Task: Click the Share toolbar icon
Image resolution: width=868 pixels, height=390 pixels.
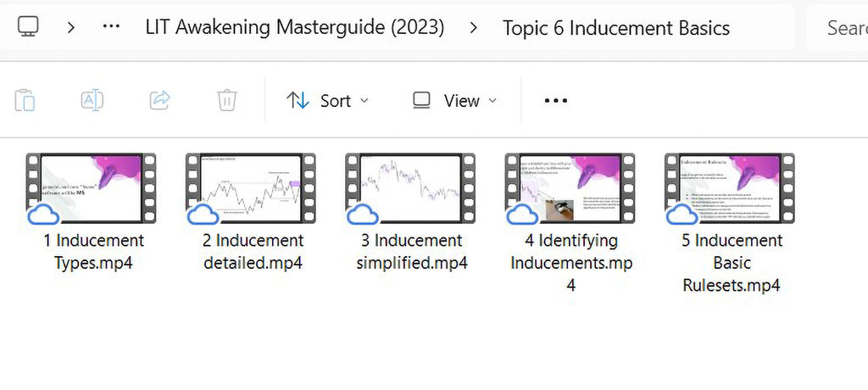Action: tap(160, 100)
